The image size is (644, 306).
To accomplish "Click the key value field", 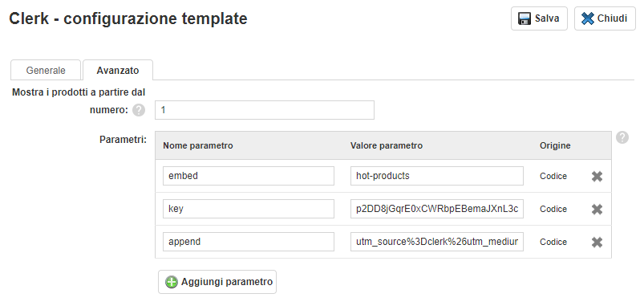I will (x=437, y=209).
